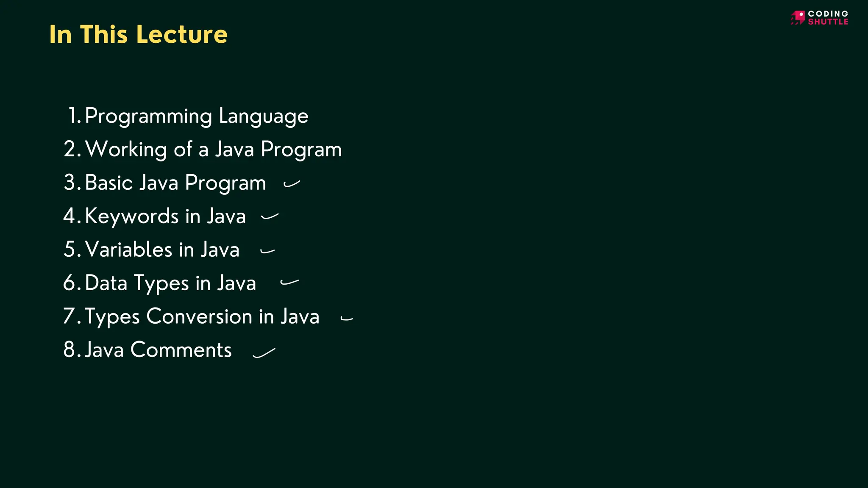Screen dimensions: 868x488
Task: Select 'Working of a Java Program' item
Action: 213,150
